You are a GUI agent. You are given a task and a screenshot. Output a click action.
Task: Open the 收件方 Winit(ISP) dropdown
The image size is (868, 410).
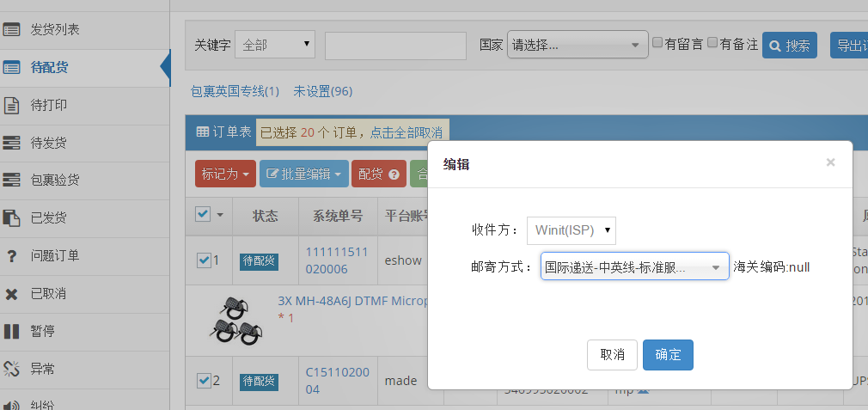click(571, 230)
